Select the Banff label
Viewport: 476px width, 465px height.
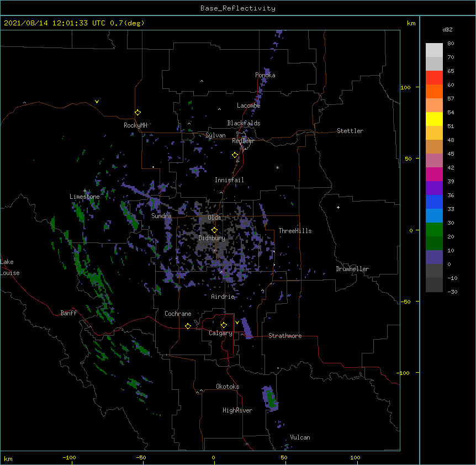[68, 313]
